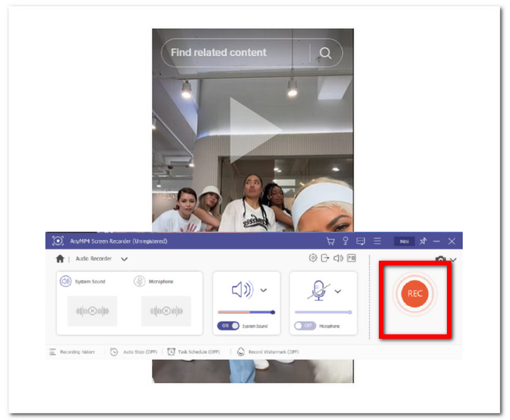The image size is (510, 420).
Task: Click the home icon in the recorder
Action: (x=60, y=259)
